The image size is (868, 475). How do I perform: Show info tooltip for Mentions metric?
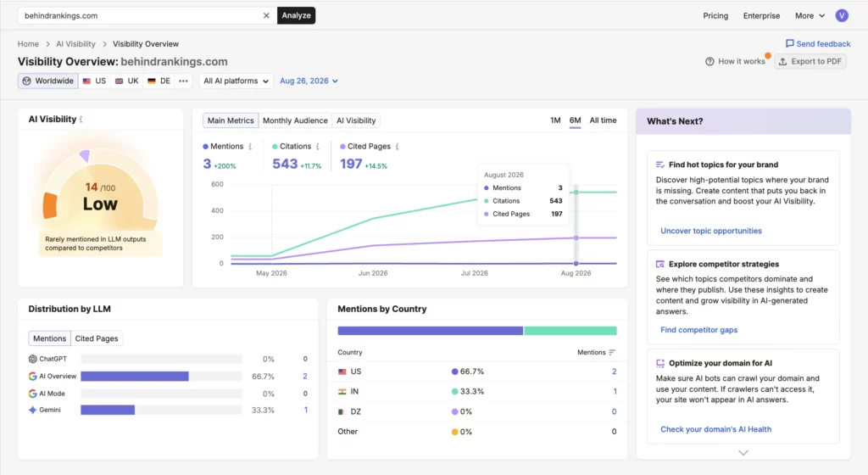coord(250,147)
